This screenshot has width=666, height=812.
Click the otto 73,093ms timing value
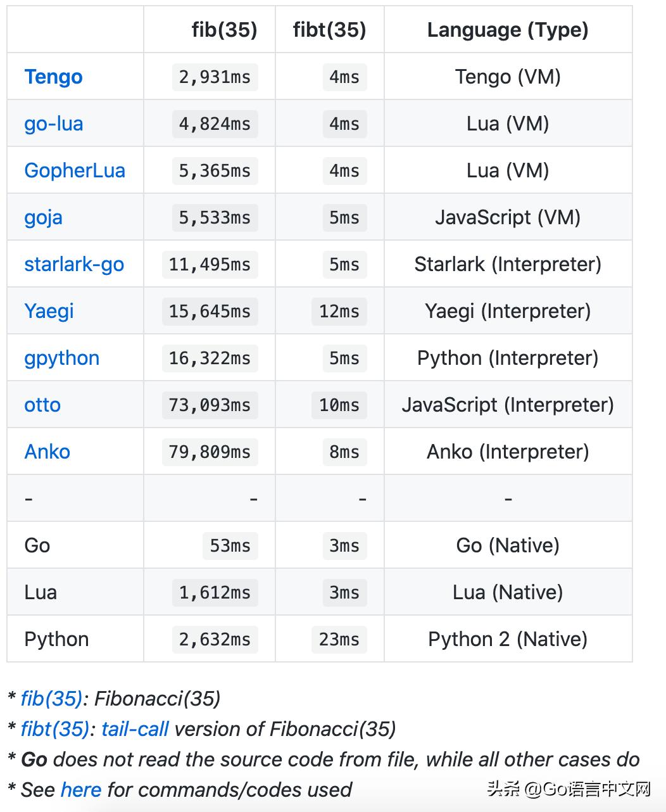tap(210, 405)
